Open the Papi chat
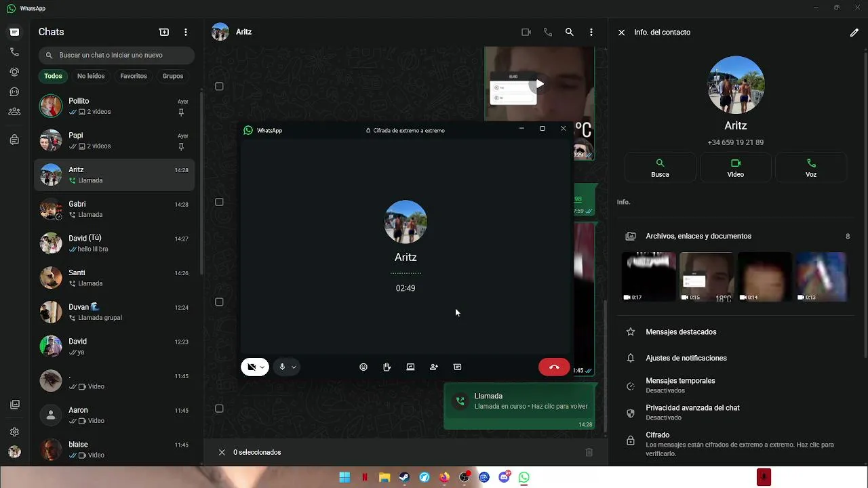This screenshot has width=868, height=488. [114, 141]
